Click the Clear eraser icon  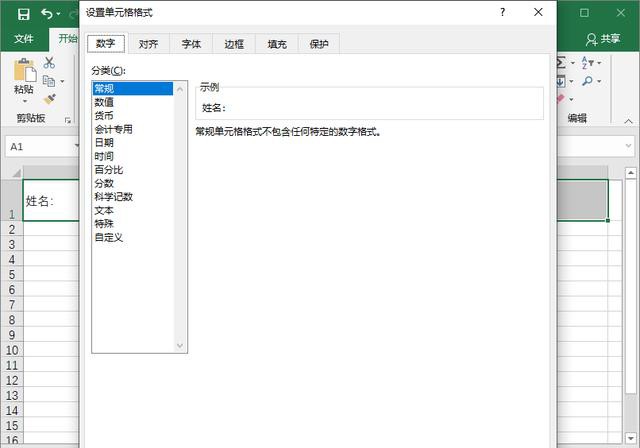tap(561, 99)
